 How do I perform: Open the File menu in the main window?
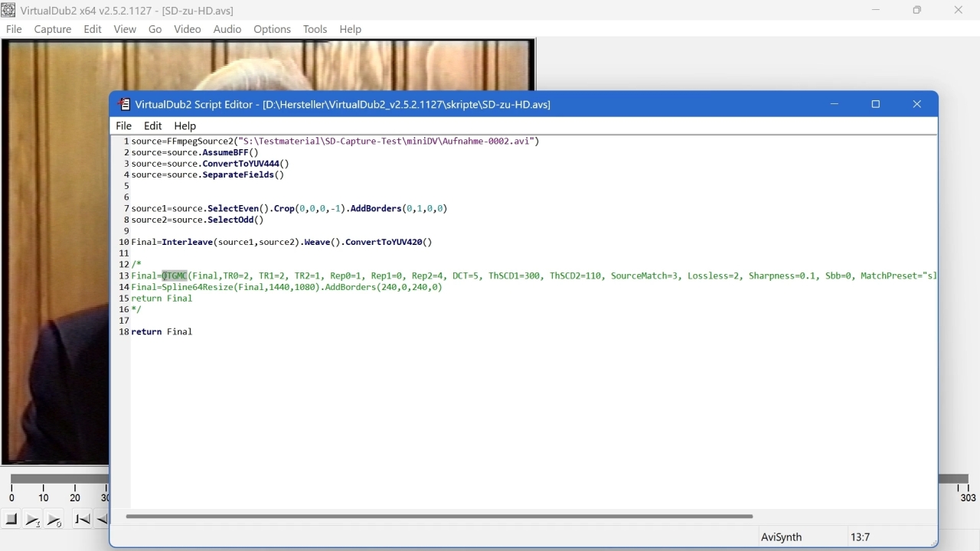tap(14, 29)
